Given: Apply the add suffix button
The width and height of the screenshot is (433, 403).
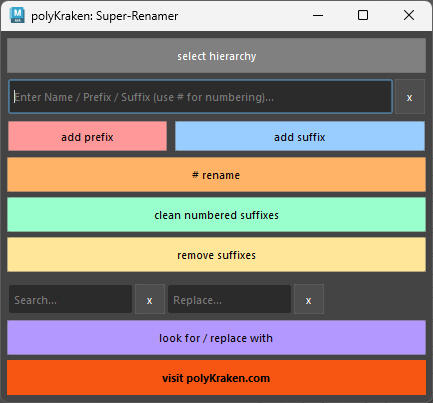Looking at the screenshot, I should click(x=300, y=136).
